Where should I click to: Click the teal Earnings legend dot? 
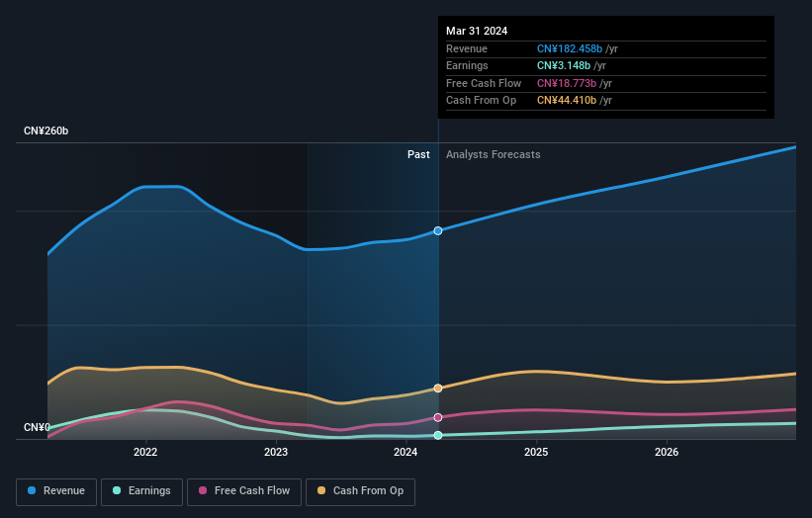click(117, 490)
